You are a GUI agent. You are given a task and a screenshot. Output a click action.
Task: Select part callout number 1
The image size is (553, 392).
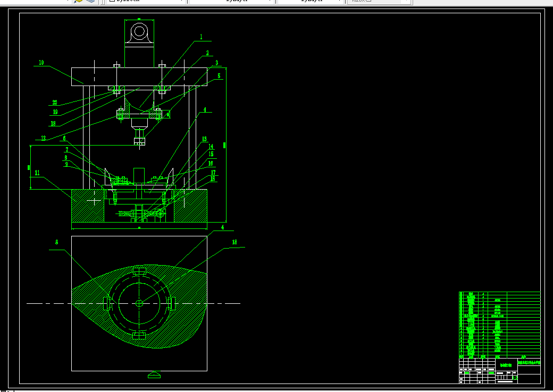point(202,37)
